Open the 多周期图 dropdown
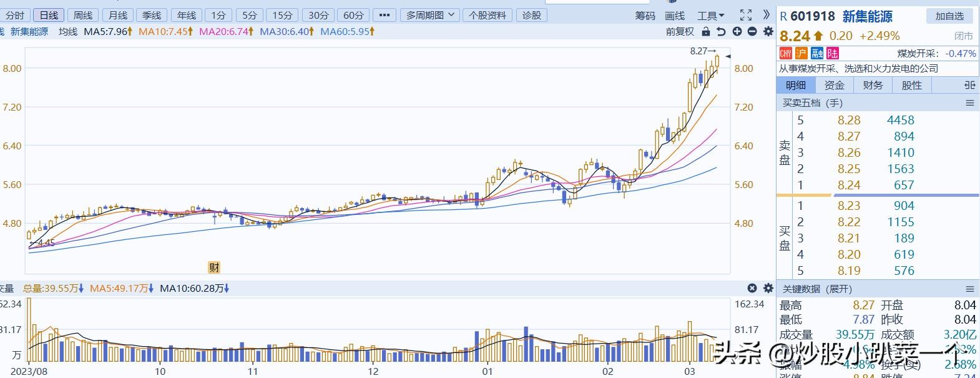 (x=430, y=15)
